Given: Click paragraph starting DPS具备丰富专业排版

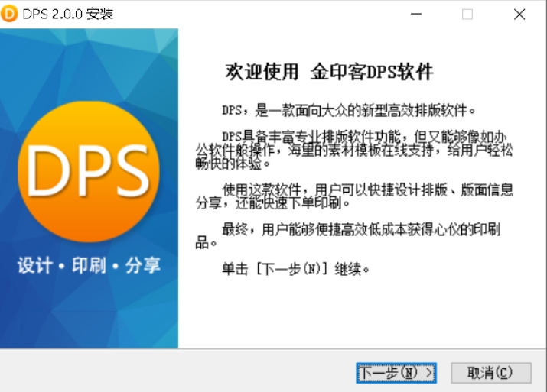Looking at the screenshot, I should [354, 150].
